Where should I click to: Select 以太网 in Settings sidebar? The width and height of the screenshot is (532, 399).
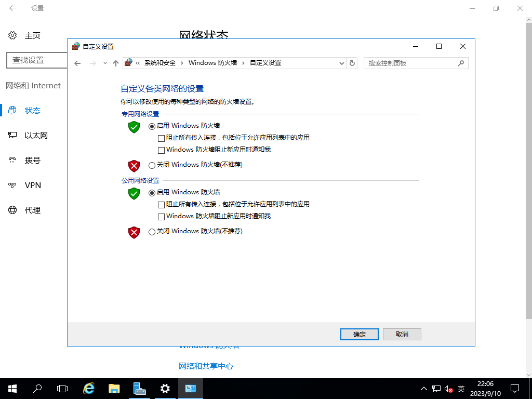tap(34, 136)
